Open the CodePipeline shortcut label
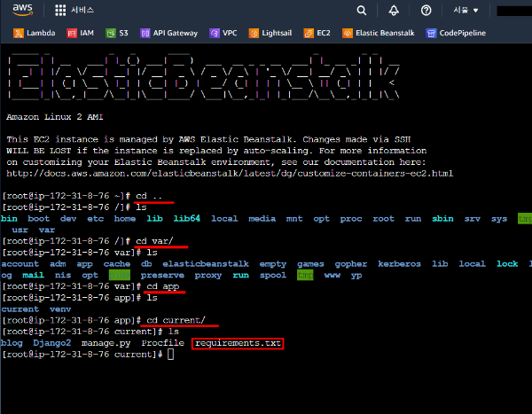The height and width of the screenshot is (414, 532). 463,33
